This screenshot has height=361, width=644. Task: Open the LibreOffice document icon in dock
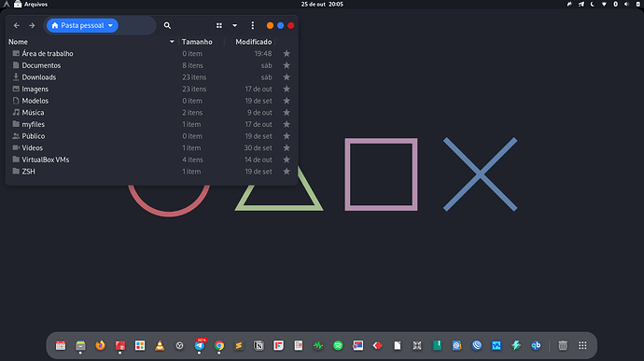point(398,346)
